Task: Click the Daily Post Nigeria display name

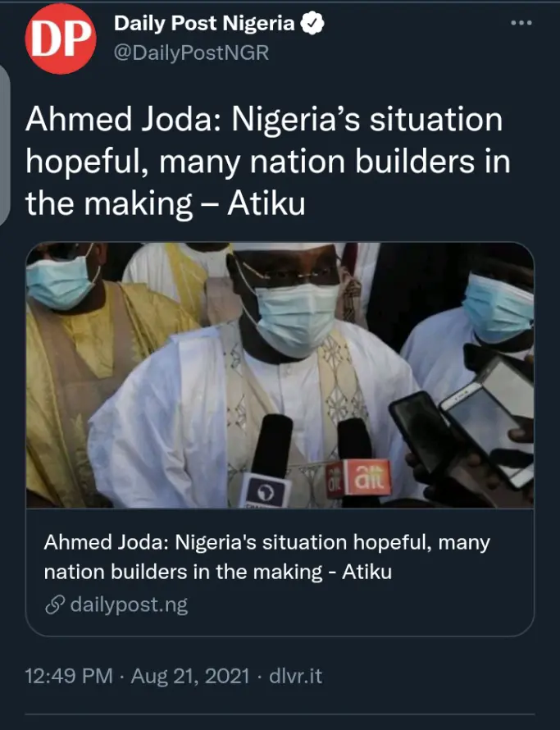Action: (204, 25)
